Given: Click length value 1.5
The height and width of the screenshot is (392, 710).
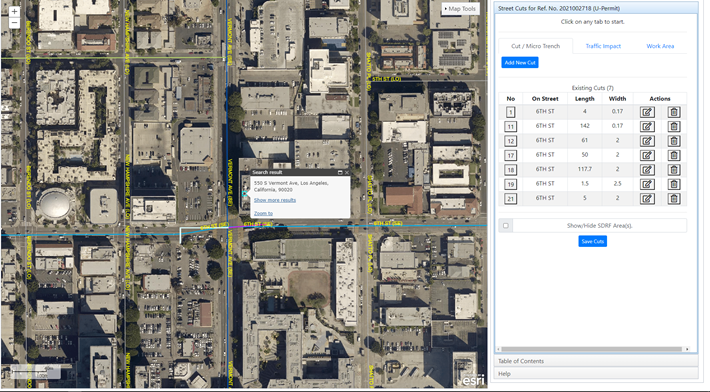Looking at the screenshot, I should coord(585,183).
